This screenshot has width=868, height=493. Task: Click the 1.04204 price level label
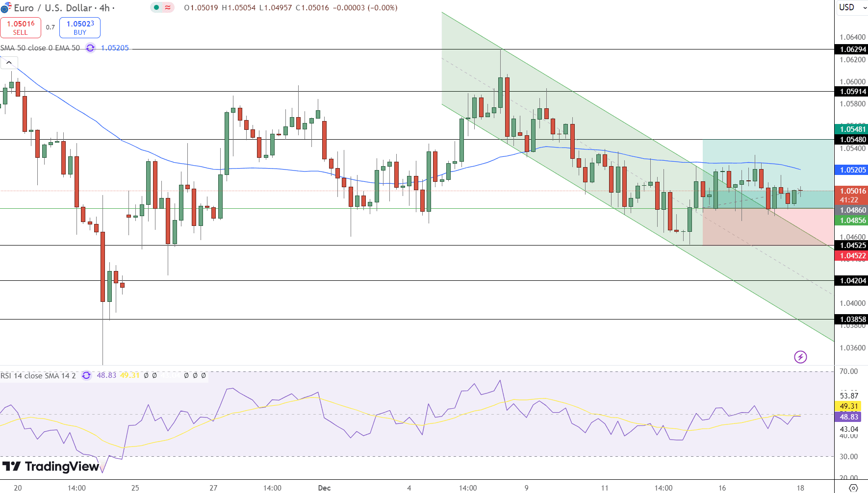(x=851, y=281)
